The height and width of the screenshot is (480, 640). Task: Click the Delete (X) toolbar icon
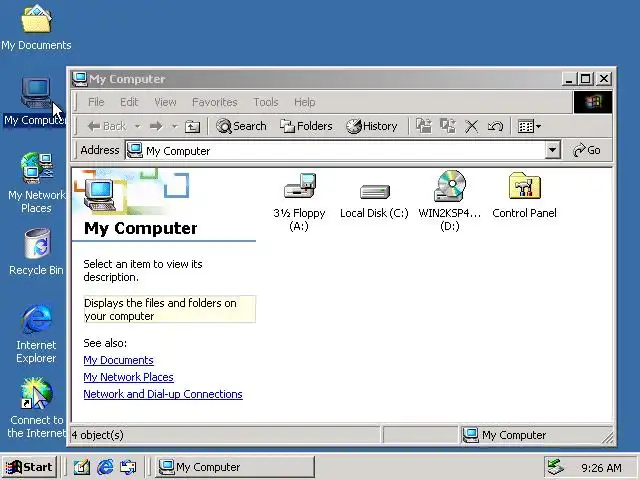[471, 127]
